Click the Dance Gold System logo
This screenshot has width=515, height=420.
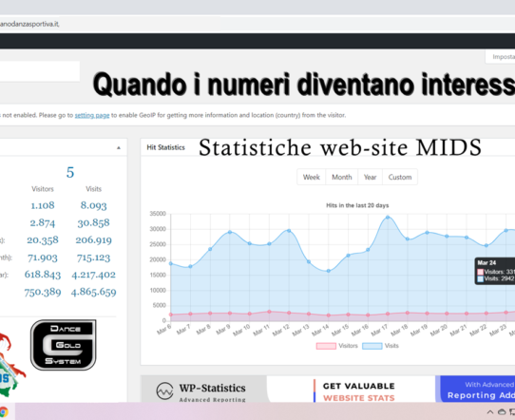(63, 345)
